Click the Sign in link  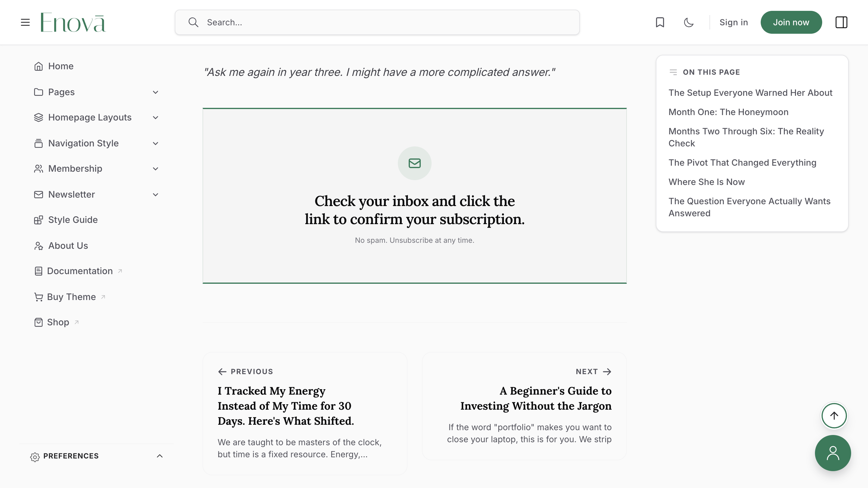click(x=734, y=22)
